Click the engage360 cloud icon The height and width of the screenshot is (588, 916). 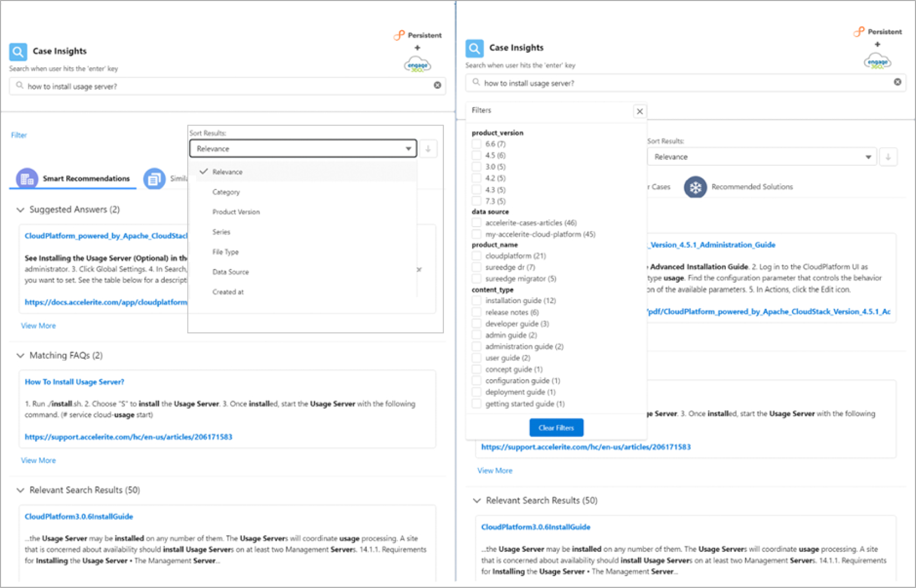pyautogui.click(x=418, y=64)
